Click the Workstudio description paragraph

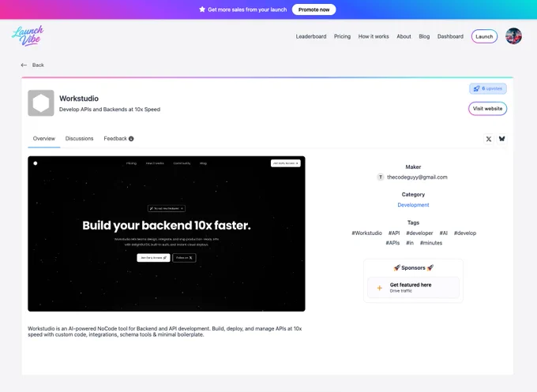click(165, 331)
